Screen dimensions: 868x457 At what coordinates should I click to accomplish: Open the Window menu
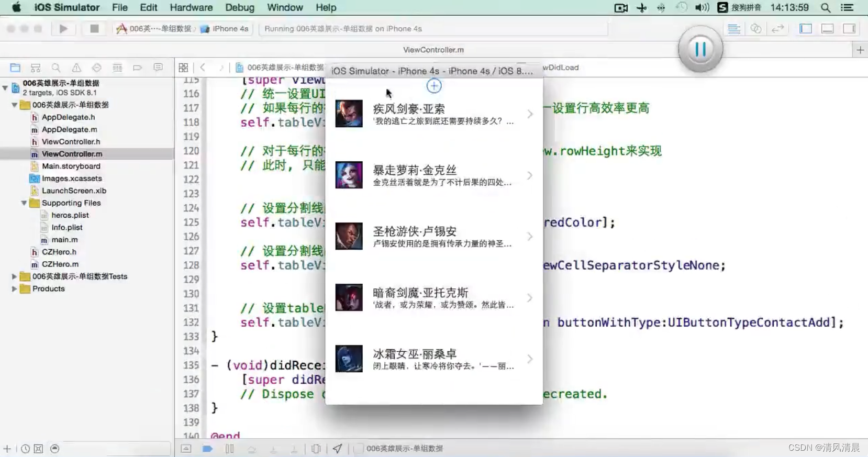[x=285, y=8]
